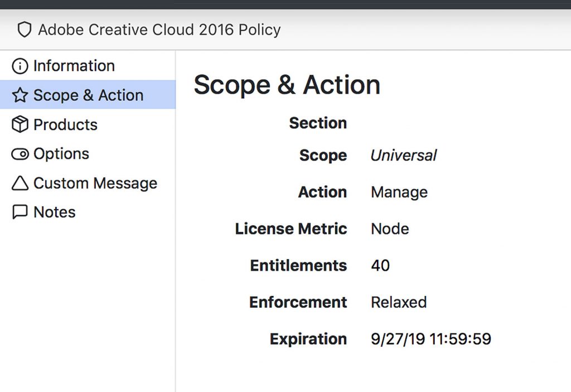Select the Manage action value
Viewport: 571px width, 392px height.
tap(399, 192)
